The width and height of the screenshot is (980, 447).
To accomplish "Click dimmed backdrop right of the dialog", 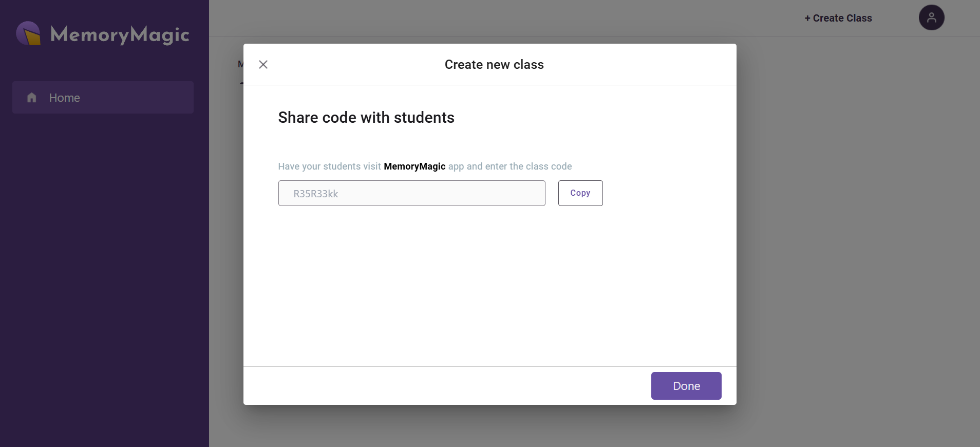I will (858, 231).
